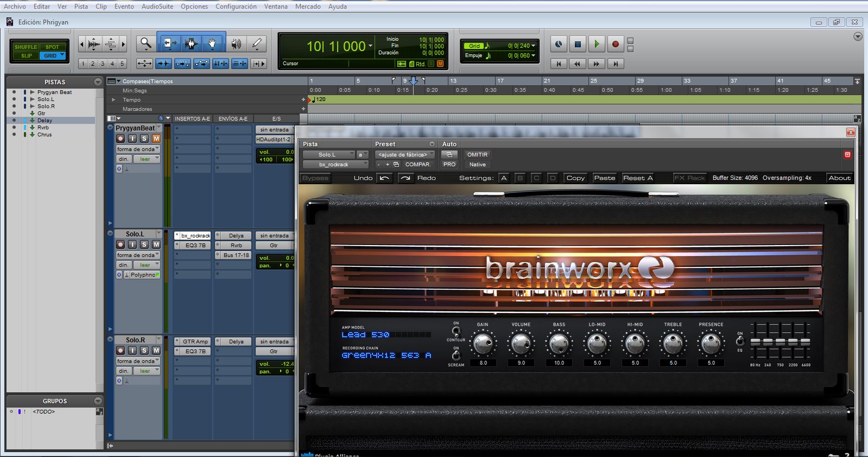This screenshot has width=868, height=457.
Task: Adjust the PRESENCE knob on amp
Action: pyautogui.click(x=711, y=343)
